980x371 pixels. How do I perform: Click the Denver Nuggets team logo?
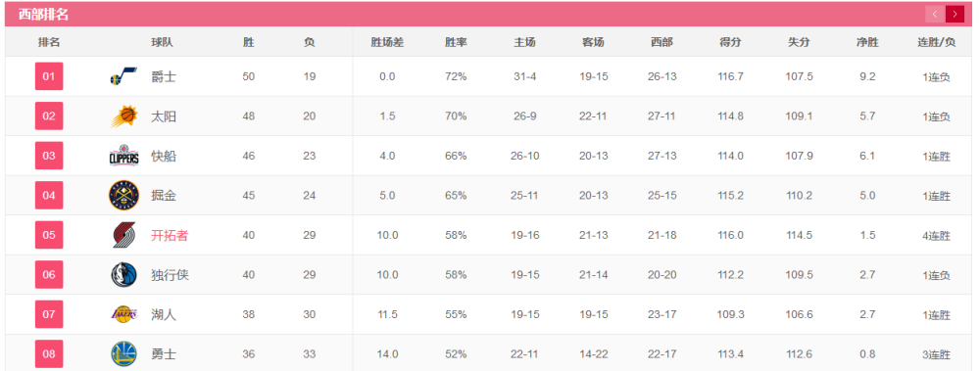click(123, 196)
